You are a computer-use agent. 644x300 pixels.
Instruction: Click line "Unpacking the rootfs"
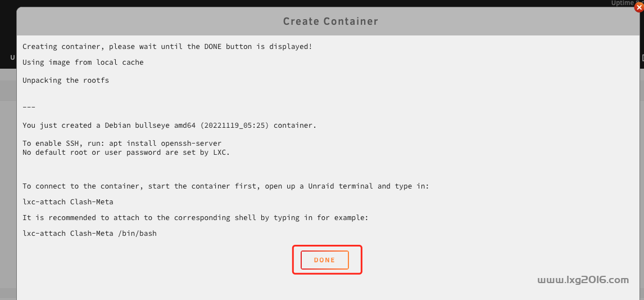[66, 80]
